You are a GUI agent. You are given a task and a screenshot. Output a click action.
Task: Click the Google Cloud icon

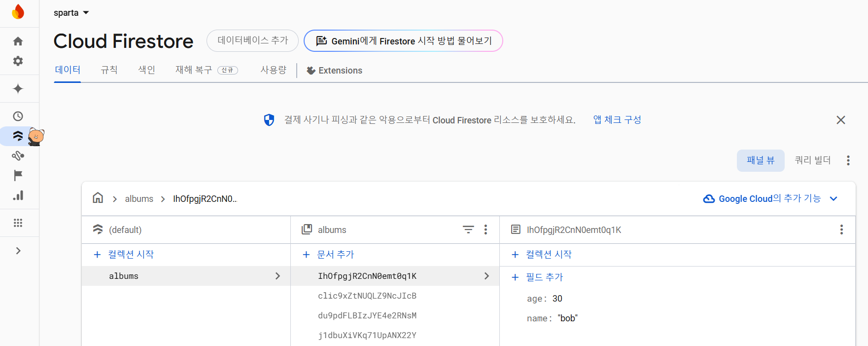coord(709,199)
